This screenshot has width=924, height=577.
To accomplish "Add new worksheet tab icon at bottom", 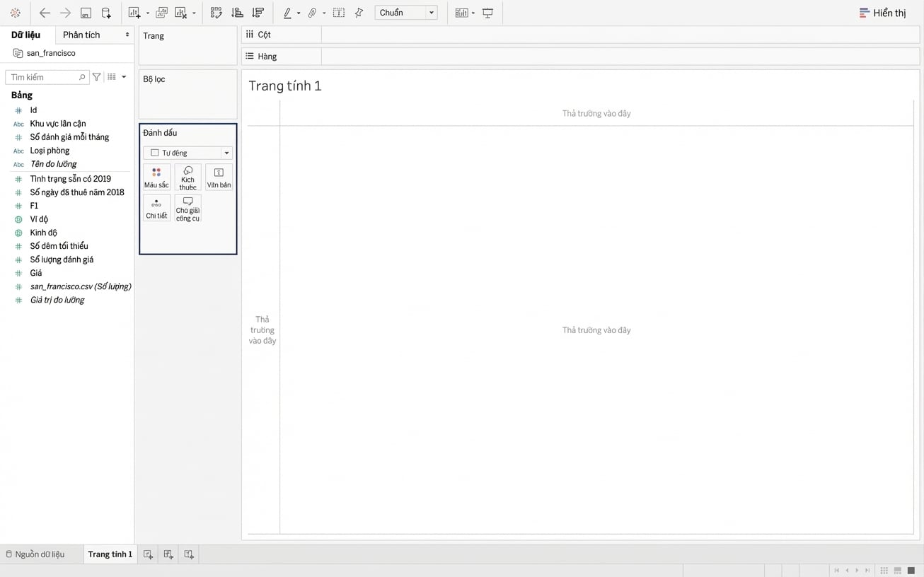I will coord(148,554).
